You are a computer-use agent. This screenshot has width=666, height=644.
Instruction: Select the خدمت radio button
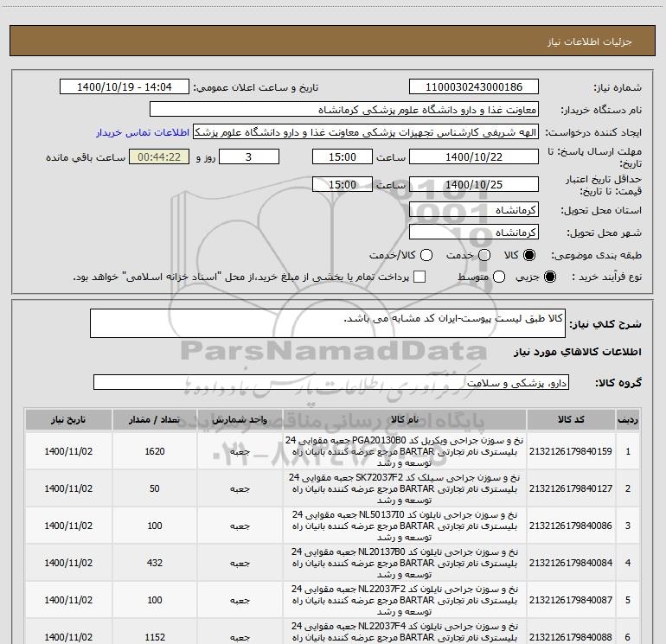point(484,255)
